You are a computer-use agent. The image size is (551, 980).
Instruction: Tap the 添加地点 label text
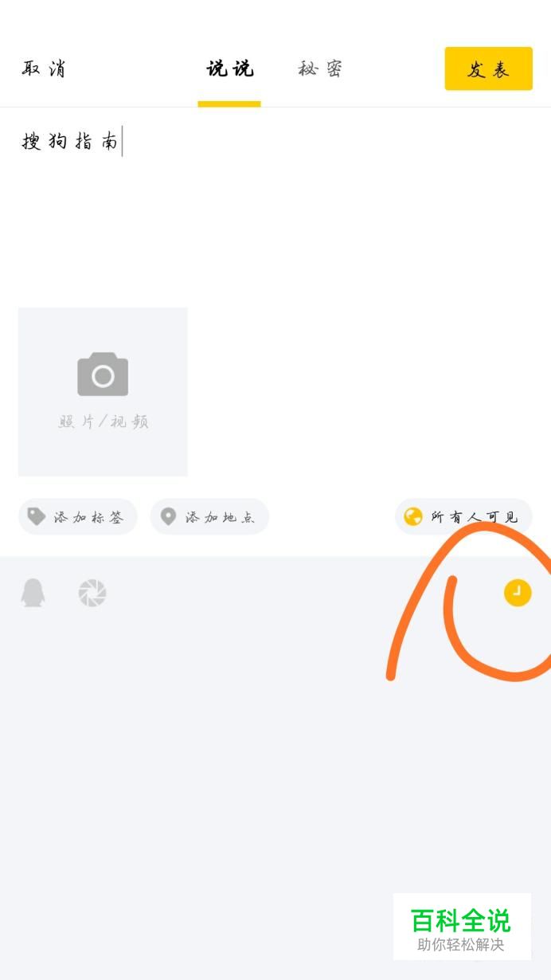point(221,517)
